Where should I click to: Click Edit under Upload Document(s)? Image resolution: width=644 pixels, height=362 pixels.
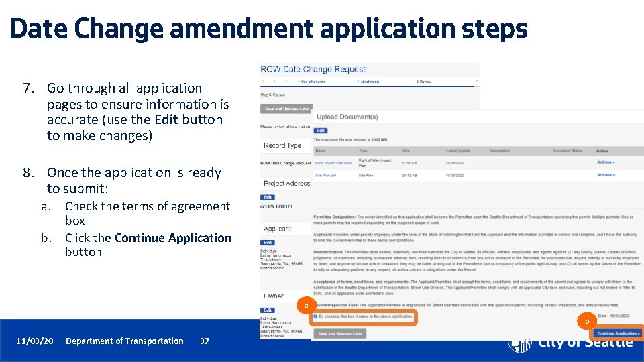pos(321,131)
